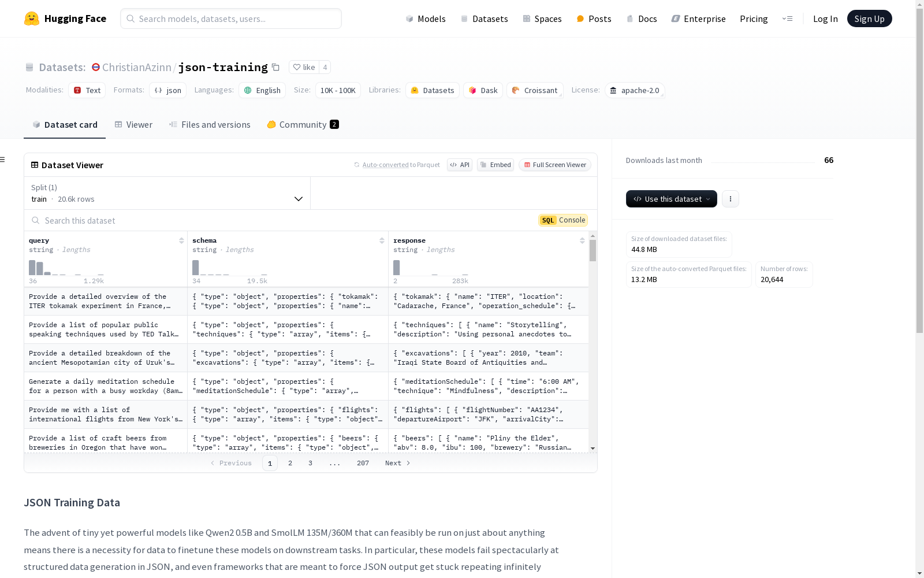Open the Community tab
924x578 pixels.
(x=303, y=125)
